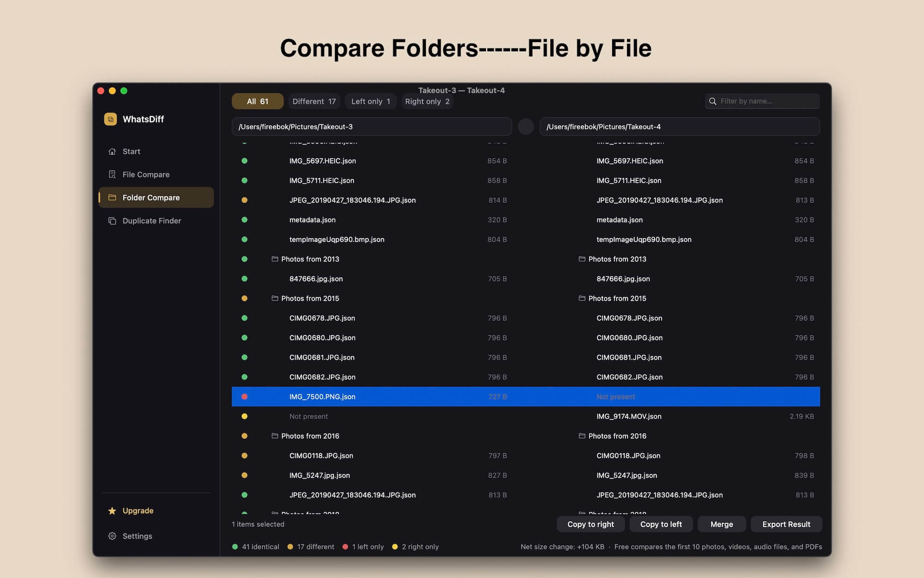
Task: Click left folder icon of Photos from 2016
Action: click(274, 436)
